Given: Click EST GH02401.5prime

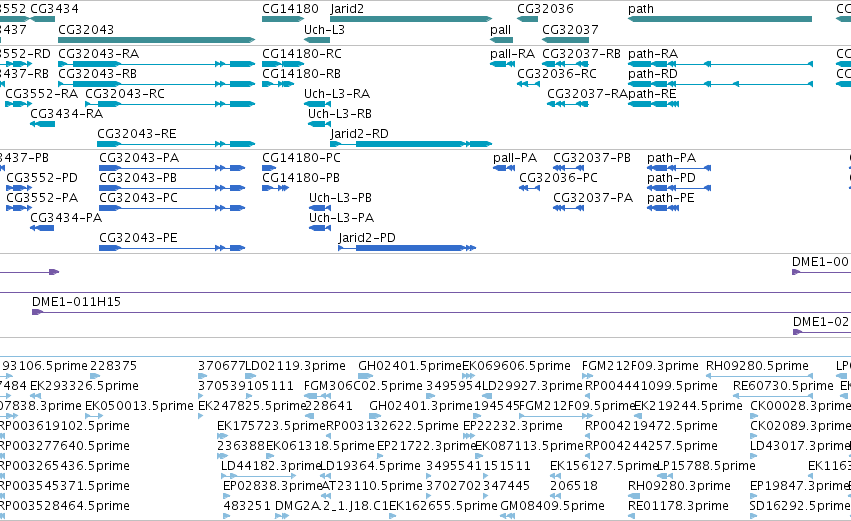Looking at the screenshot, I should pos(410,366).
